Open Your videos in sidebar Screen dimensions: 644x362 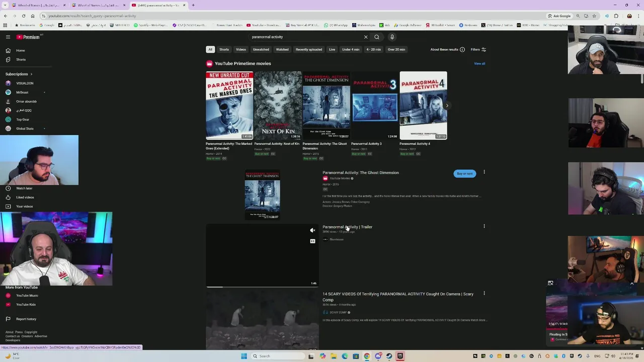coord(24,206)
